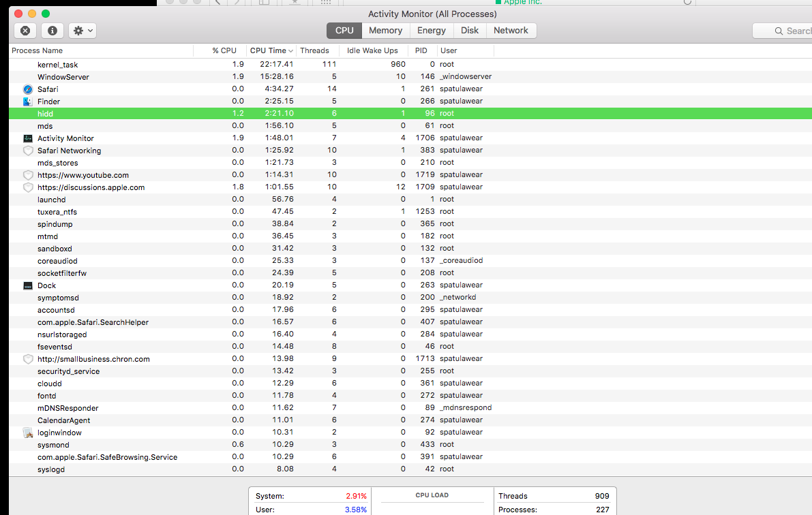This screenshot has height=515, width=812.
Task: Select the mds_stores process
Action: (410, 163)
